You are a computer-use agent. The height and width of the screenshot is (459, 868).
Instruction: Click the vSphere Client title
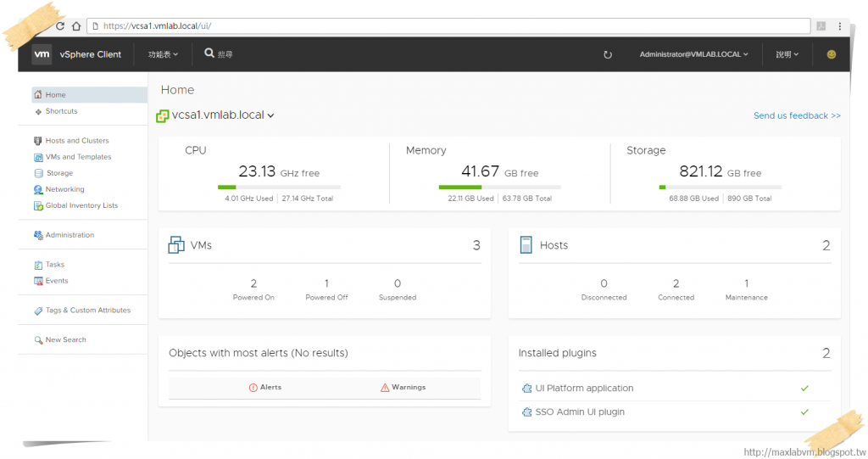tap(90, 54)
